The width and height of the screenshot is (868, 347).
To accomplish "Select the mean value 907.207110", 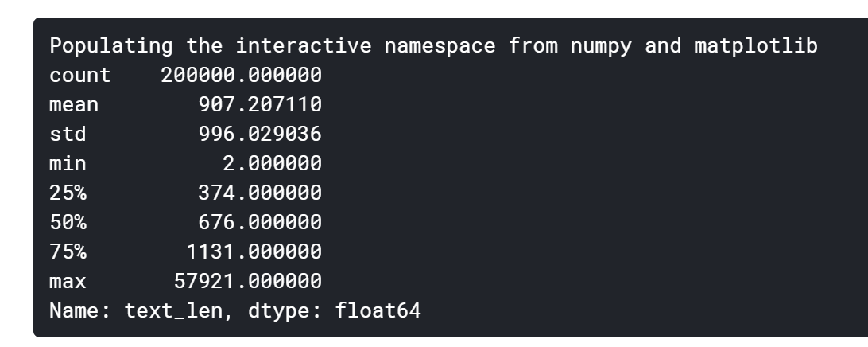I will [260, 104].
